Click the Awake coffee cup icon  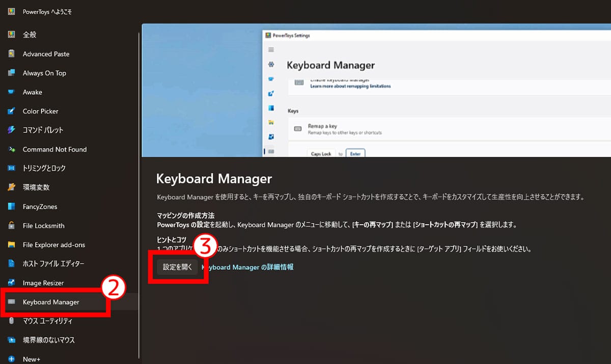click(12, 92)
